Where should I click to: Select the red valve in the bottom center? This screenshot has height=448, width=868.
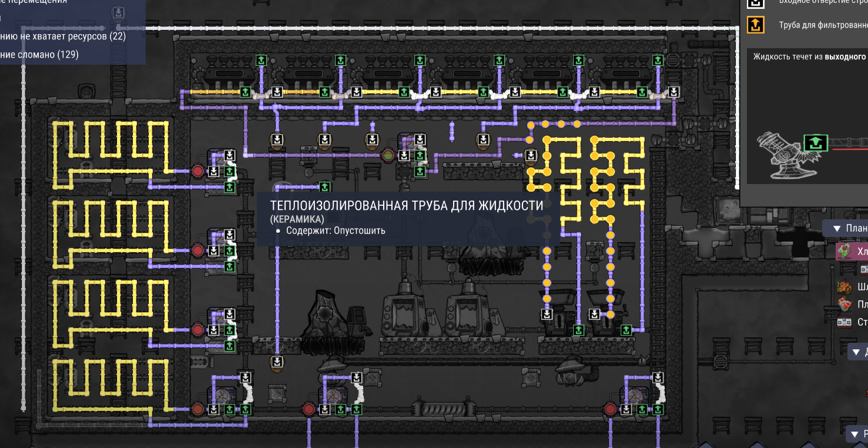coord(309,409)
